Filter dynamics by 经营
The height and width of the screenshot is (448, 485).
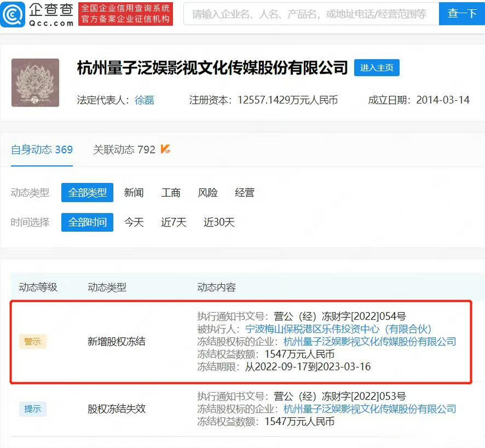pyautogui.click(x=245, y=192)
